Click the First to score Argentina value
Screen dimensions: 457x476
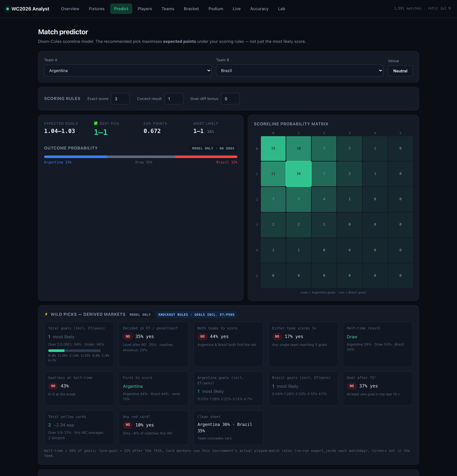coord(133,386)
